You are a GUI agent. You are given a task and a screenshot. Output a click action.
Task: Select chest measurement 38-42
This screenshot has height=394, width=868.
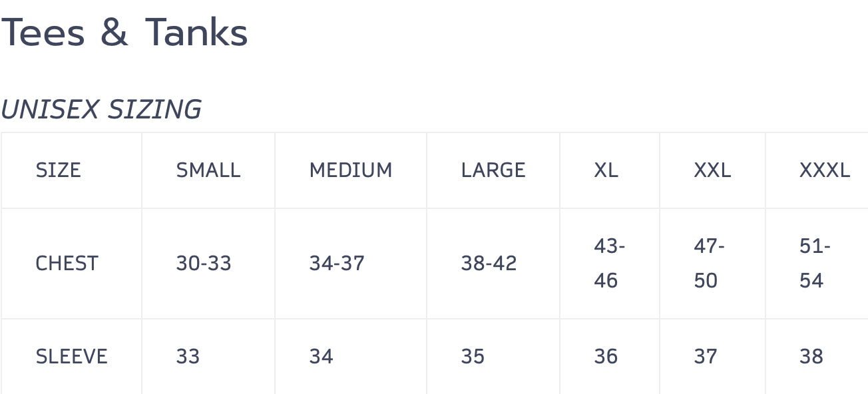coord(489,264)
